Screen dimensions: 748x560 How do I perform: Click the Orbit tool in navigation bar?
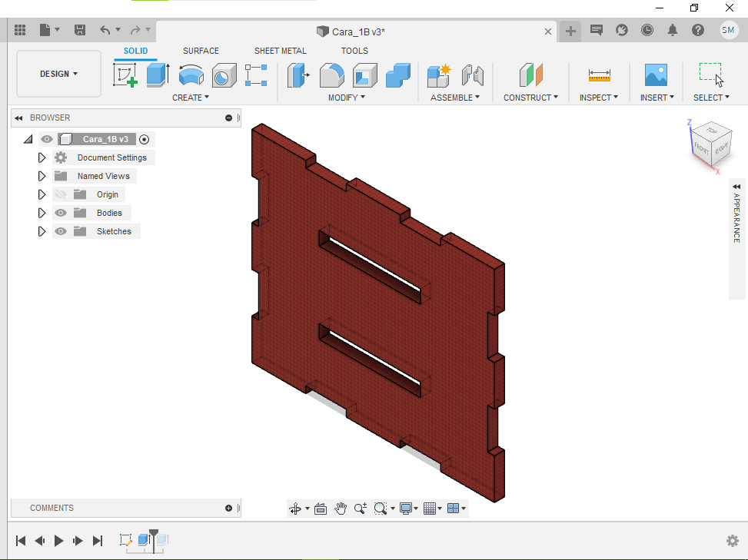click(x=295, y=509)
